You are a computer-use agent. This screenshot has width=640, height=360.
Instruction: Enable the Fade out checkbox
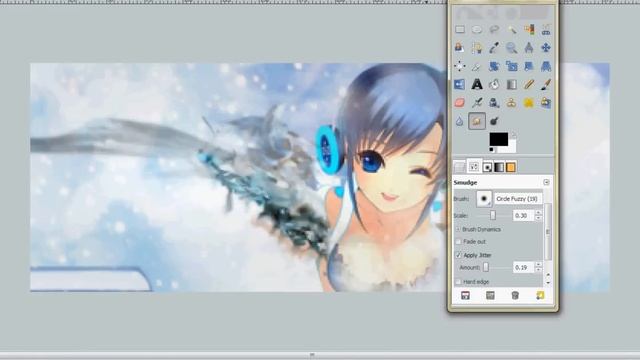click(x=458, y=242)
